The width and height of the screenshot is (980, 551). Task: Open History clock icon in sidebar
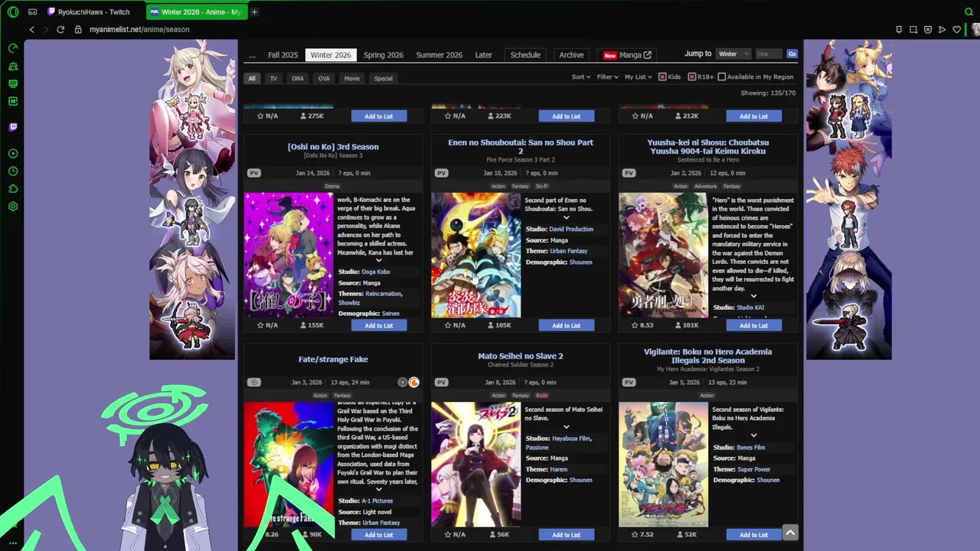pos(13,171)
